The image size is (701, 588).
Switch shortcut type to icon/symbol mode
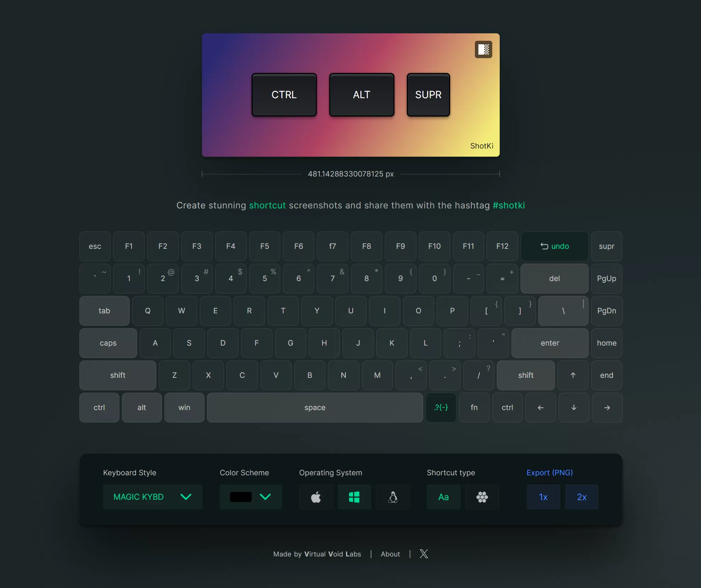coord(482,497)
